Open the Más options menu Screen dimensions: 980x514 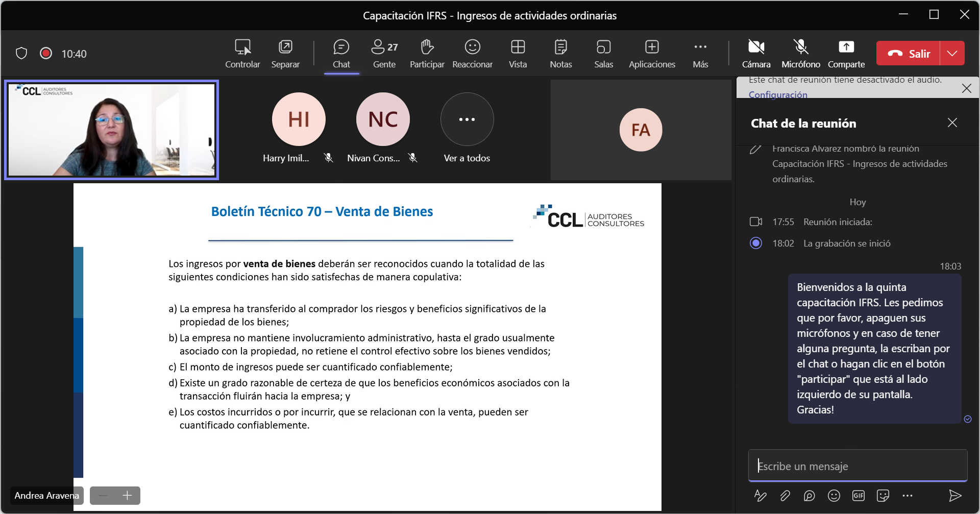[x=700, y=54]
